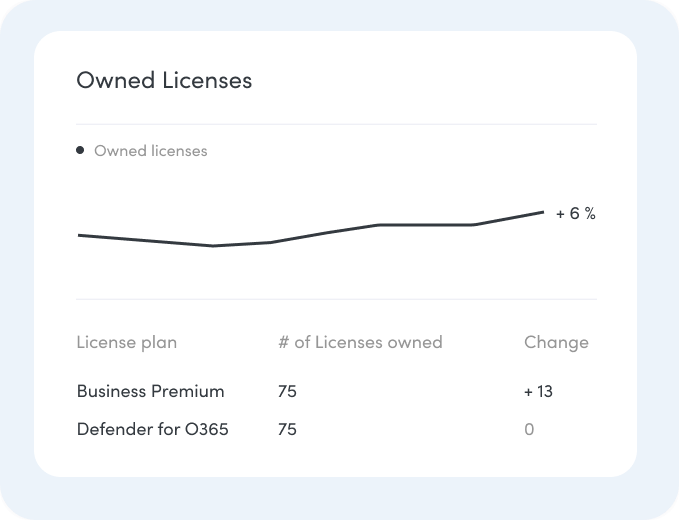Sort by # of Licenses owned header
Screen dimensions: 679x520
click(360, 342)
